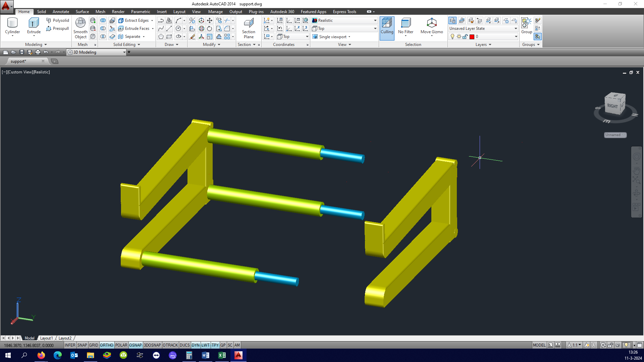Click the Separate solid tool
The width and height of the screenshot is (644, 362).
(x=129, y=37)
